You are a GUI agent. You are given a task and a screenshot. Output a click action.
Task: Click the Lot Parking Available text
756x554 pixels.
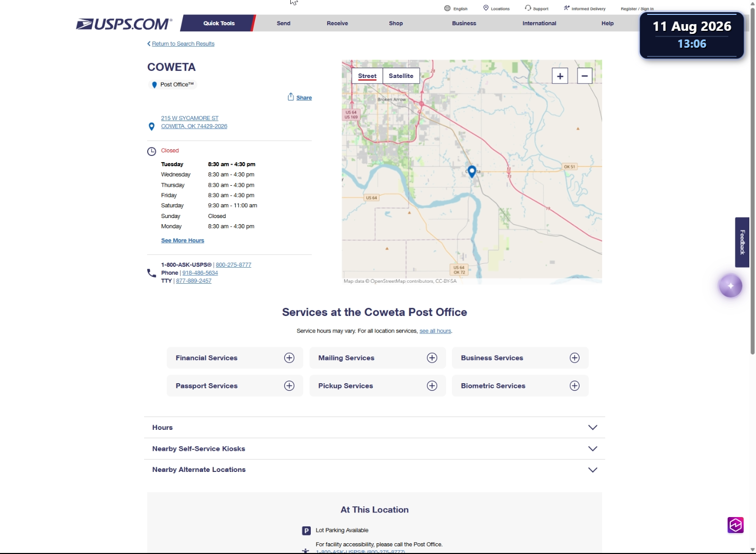[342, 530]
